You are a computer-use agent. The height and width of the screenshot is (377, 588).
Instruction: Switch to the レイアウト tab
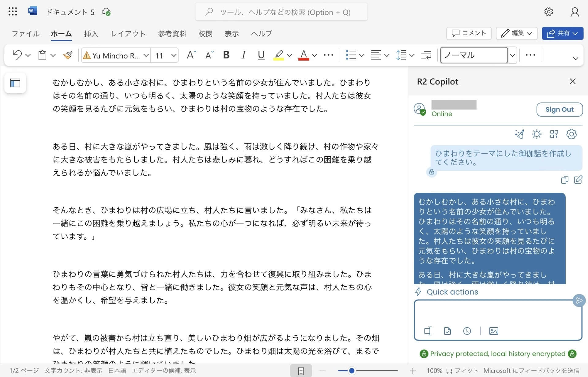pyautogui.click(x=128, y=33)
